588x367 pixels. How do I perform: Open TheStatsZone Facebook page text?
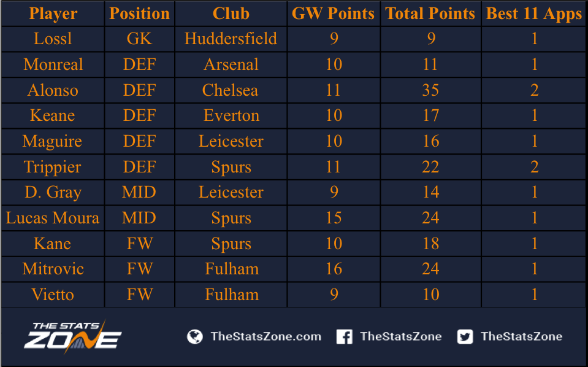point(401,336)
